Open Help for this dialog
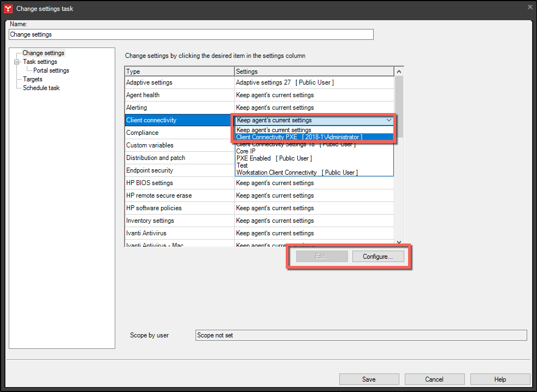 (x=499, y=379)
